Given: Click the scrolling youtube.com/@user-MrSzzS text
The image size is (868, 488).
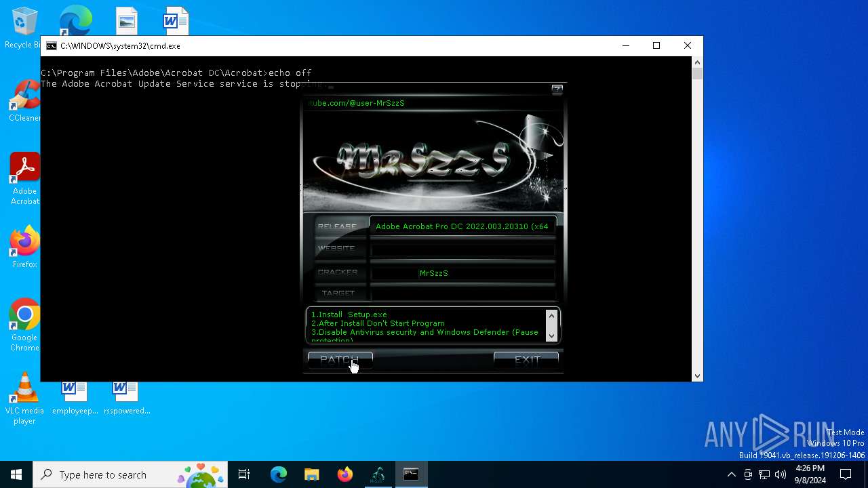Looking at the screenshot, I should [355, 103].
